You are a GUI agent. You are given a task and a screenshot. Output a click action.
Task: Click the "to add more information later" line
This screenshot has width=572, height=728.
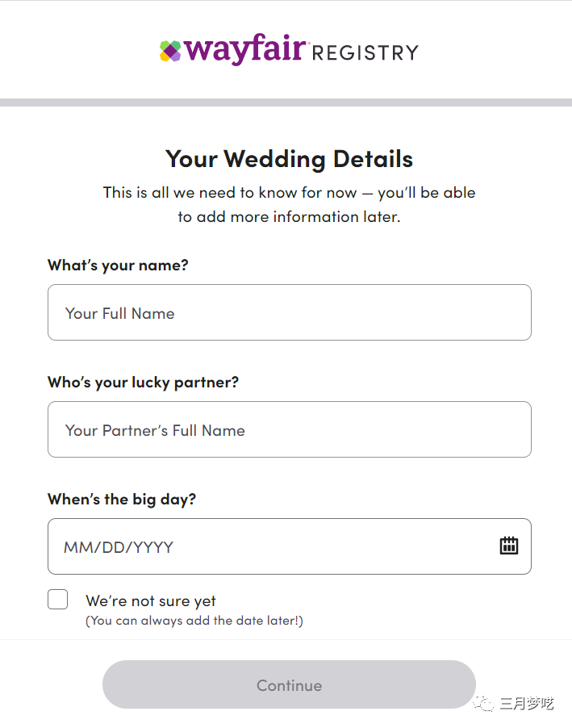[x=289, y=216]
